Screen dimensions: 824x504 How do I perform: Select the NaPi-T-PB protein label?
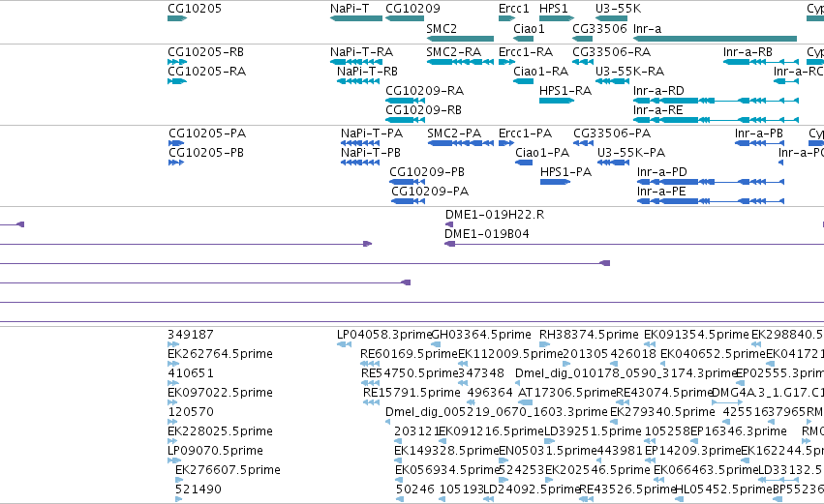371,153
